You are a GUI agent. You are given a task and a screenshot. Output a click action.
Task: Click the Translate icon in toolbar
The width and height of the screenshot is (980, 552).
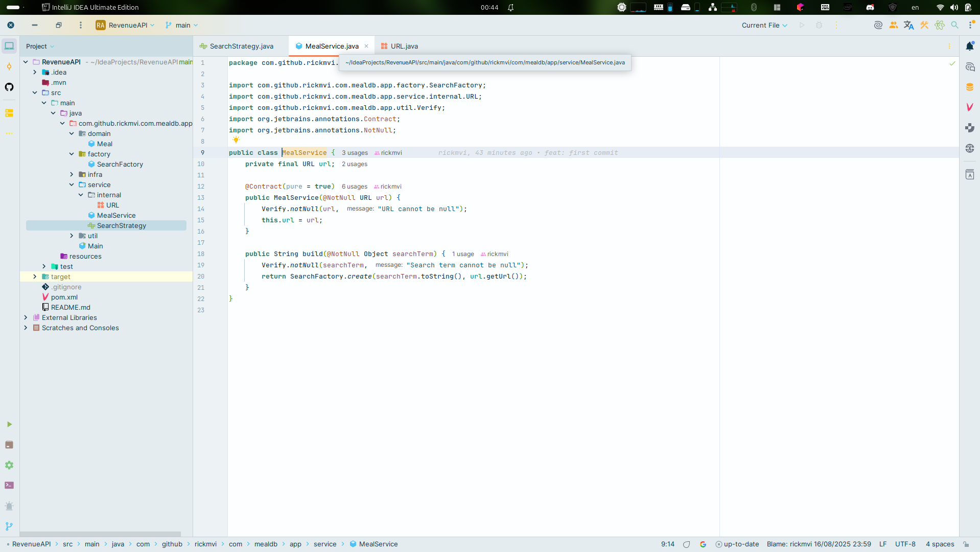[x=908, y=25]
